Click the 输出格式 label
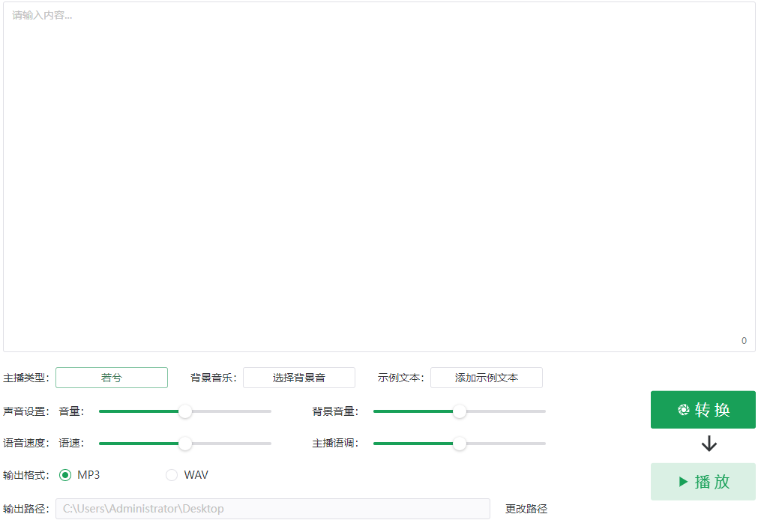758x532 pixels. 26,476
